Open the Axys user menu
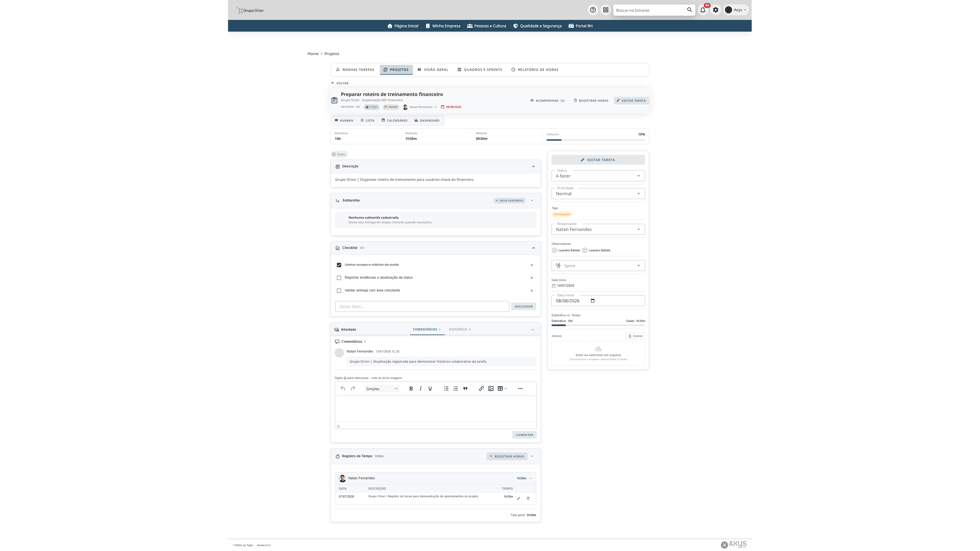This screenshot has height=551, width=980. tap(736, 10)
